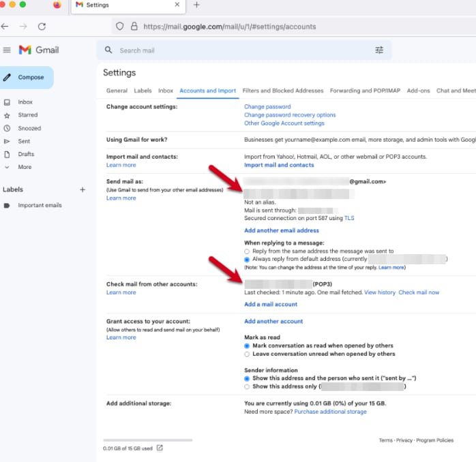Image resolution: width=476 pixels, height=462 pixels.
Task: Click Check mail now link
Action: click(419, 292)
